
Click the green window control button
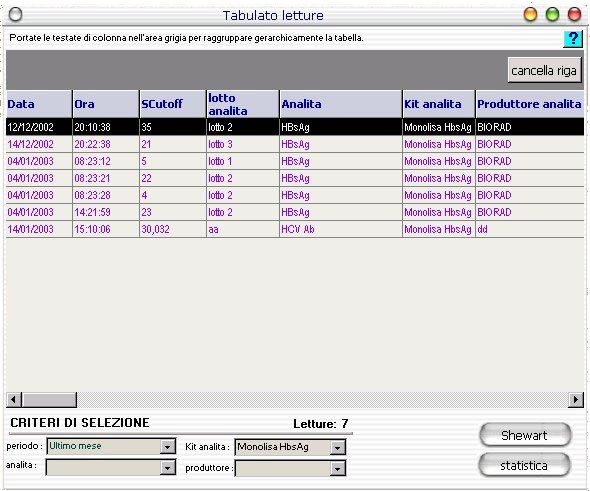click(552, 15)
